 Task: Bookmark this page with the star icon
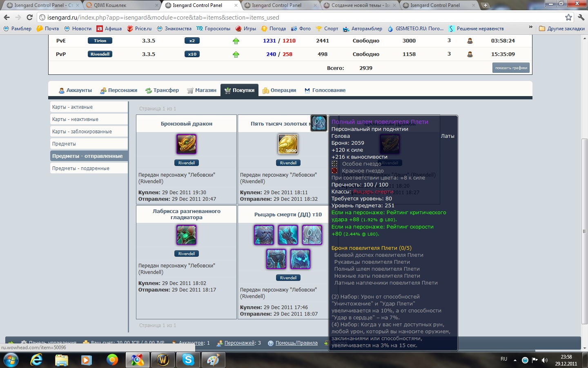[x=568, y=17]
